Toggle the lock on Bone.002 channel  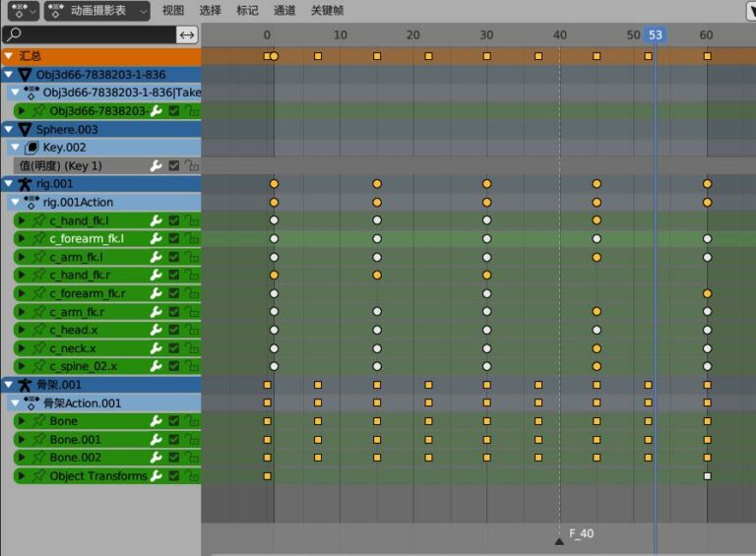point(192,458)
